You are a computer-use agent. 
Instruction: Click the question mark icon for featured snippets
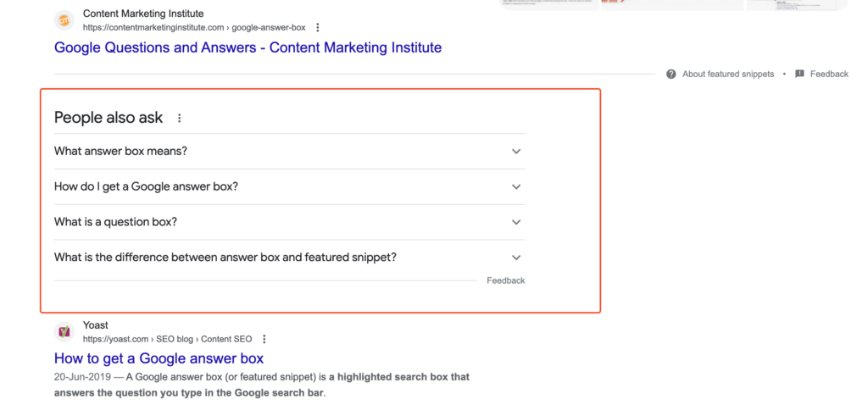coord(671,74)
